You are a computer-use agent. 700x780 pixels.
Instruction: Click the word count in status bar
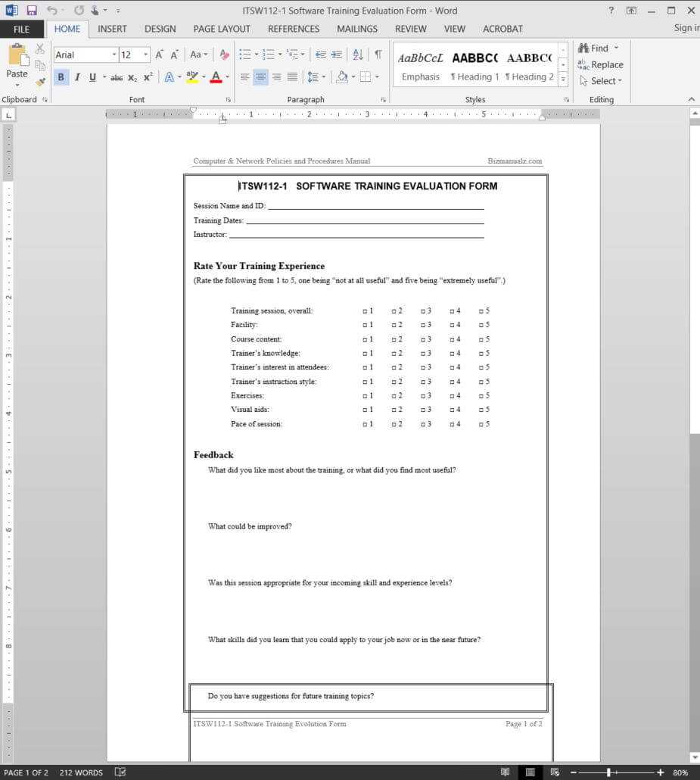pyautogui.click(x=81, y=772)
